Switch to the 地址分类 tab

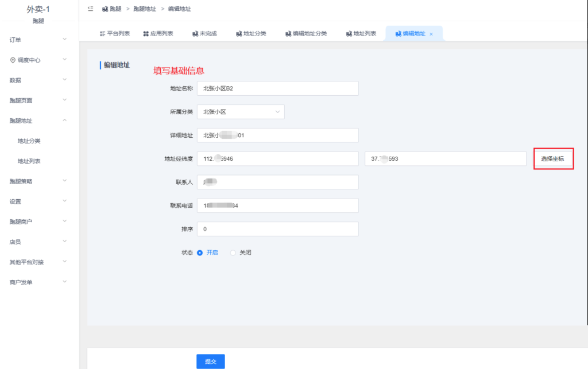(x=251, y=34)
